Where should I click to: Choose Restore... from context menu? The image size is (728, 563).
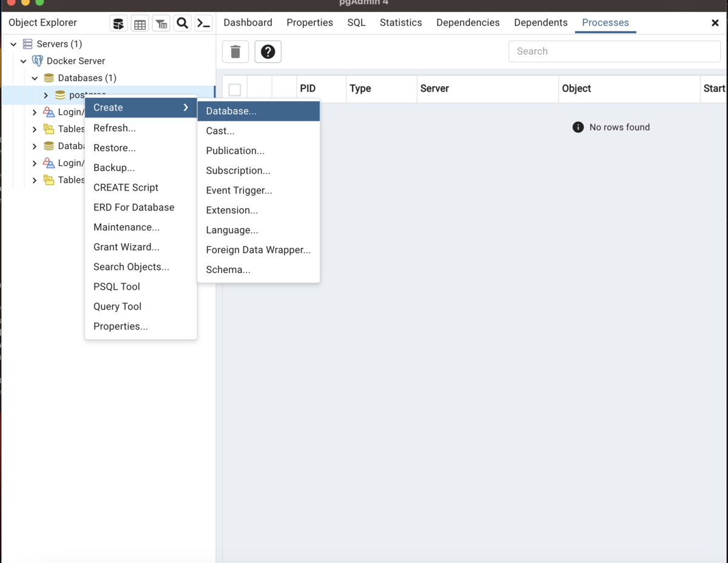(x=141, y=147)
